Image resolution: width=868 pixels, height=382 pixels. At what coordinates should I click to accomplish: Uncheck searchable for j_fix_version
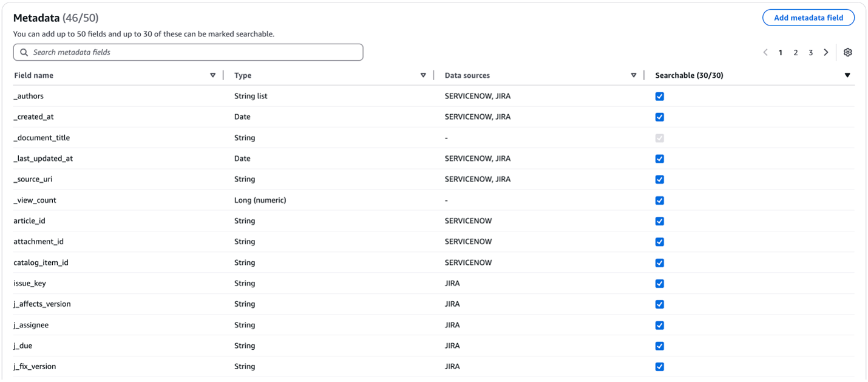coord(659,366)
